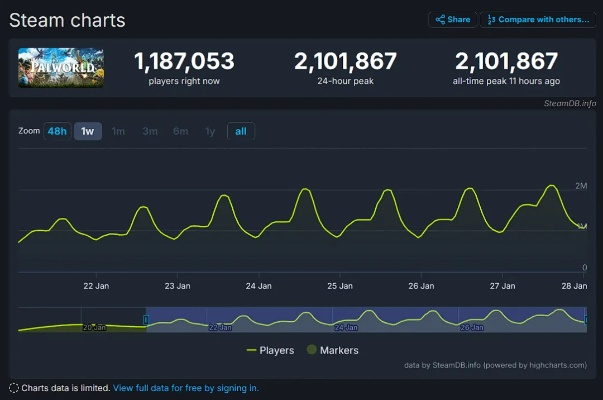This screenshot has width=603, height=400.
Task: Click the right navigator range handle
Action: (586, 320)
